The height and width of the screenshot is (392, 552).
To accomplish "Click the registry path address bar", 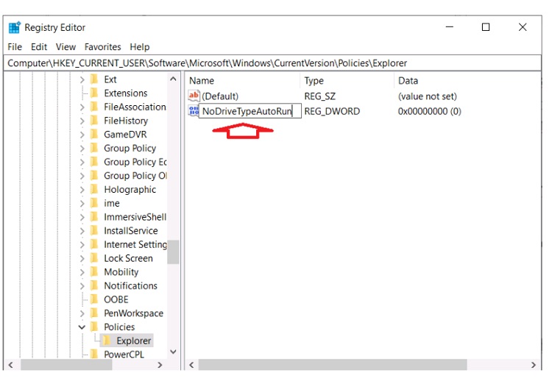I will point(274,63).
